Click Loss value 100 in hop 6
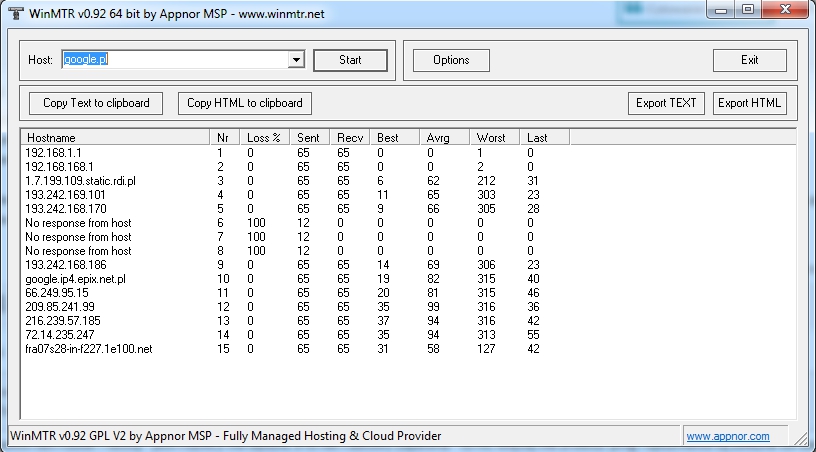The height and width of the screenshot is (452, 816). (256, 223)
